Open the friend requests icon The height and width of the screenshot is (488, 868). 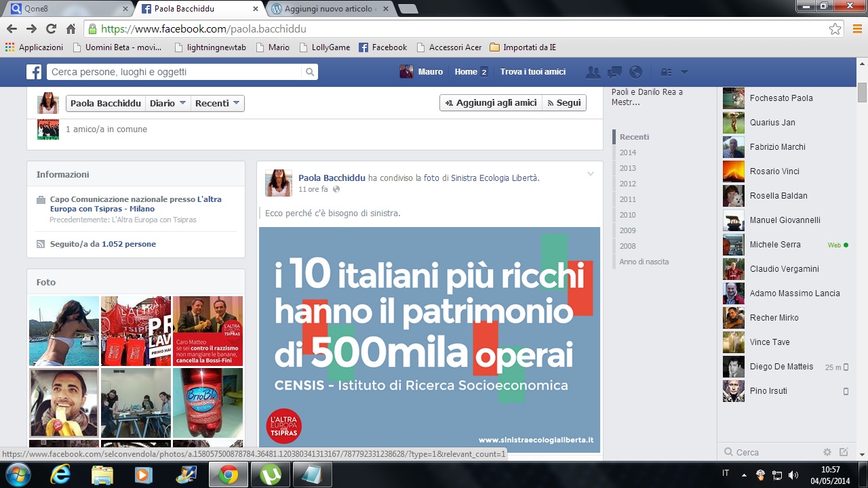point(593,72)
